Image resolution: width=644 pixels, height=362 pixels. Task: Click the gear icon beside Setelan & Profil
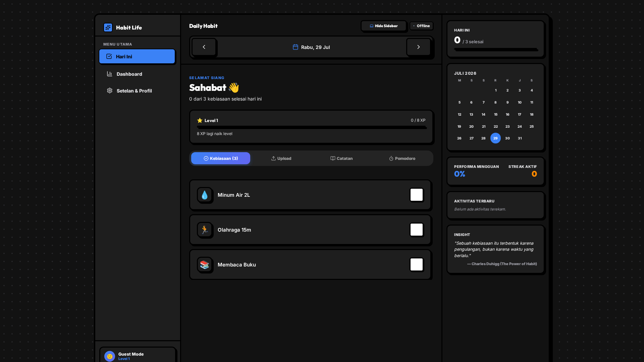point(110,90)
